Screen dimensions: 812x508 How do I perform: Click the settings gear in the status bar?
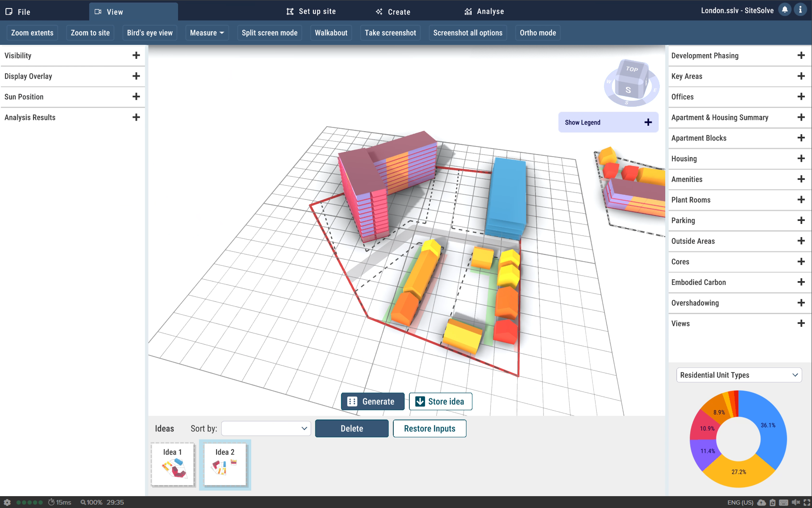7,502
